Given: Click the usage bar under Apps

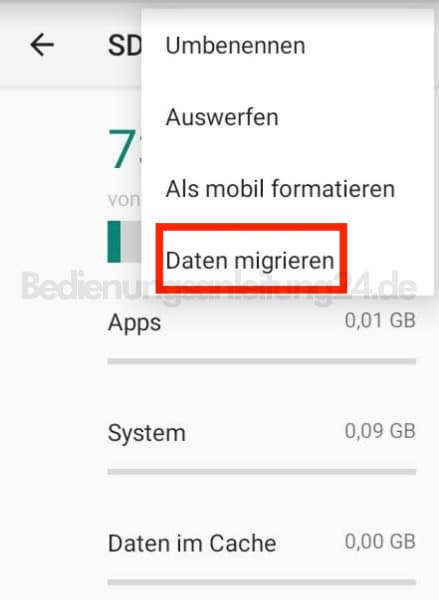Looking at the screenshot, I should [x=262, y=361].
